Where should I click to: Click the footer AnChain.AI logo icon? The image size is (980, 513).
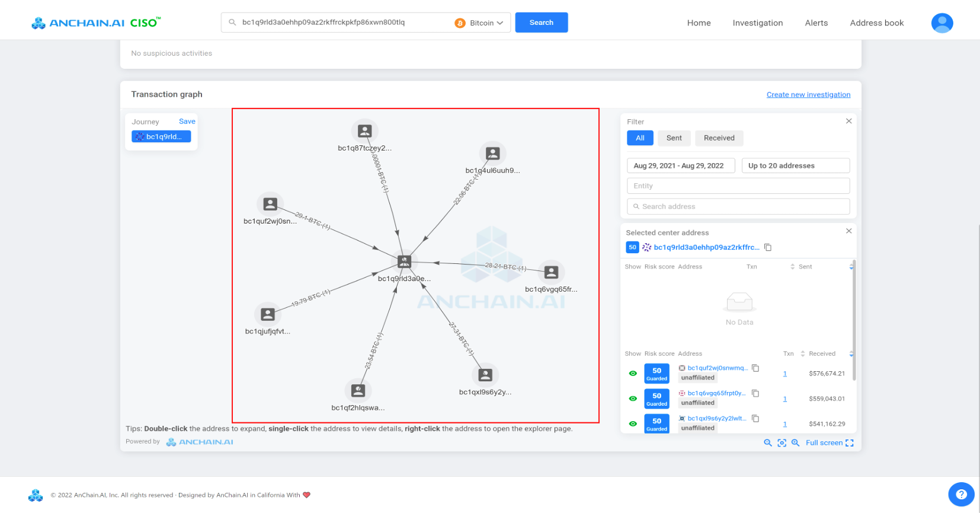click(36, 495)
